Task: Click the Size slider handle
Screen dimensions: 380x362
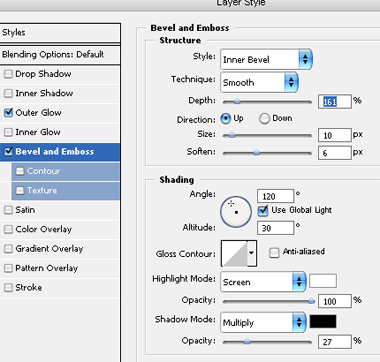Action: point(231,135)
